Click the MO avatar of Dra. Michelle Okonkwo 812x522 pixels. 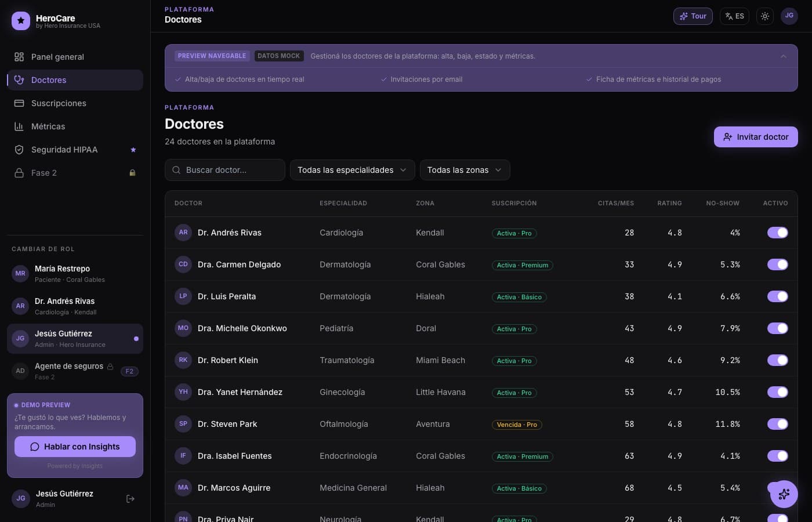[183, 328]
